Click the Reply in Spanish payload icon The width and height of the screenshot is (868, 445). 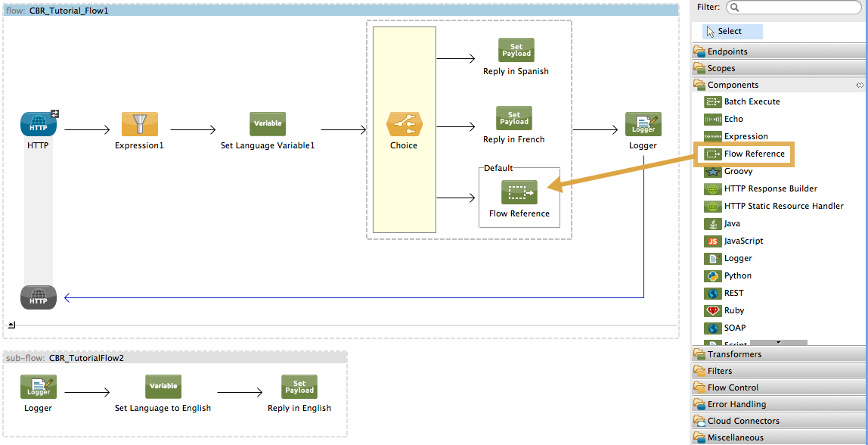(x=516, y=50)
